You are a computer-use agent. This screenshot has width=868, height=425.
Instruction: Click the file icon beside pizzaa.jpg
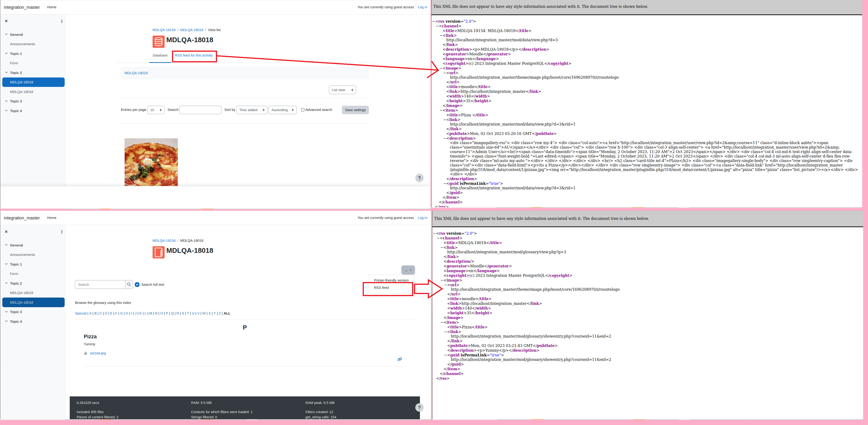(86, 353)
